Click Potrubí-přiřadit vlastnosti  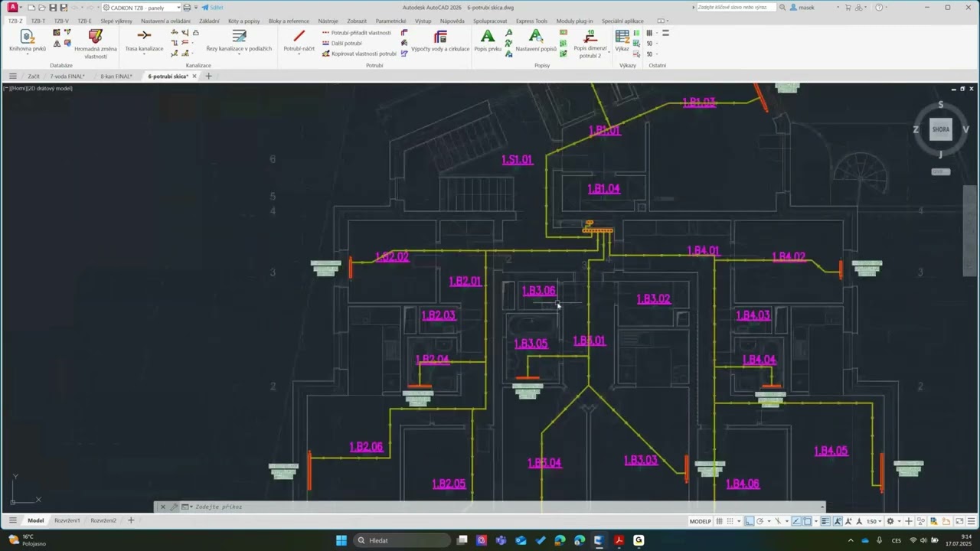point(356,33)
